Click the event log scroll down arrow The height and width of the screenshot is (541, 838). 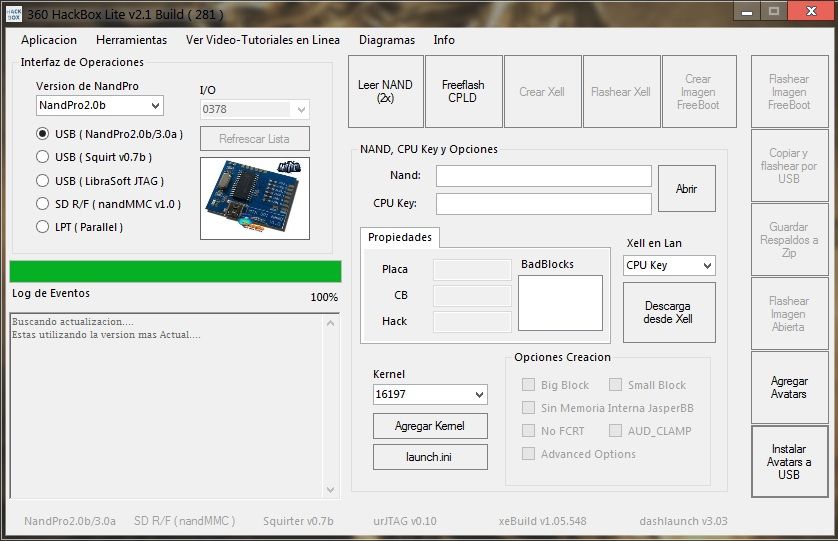(330, 490)
